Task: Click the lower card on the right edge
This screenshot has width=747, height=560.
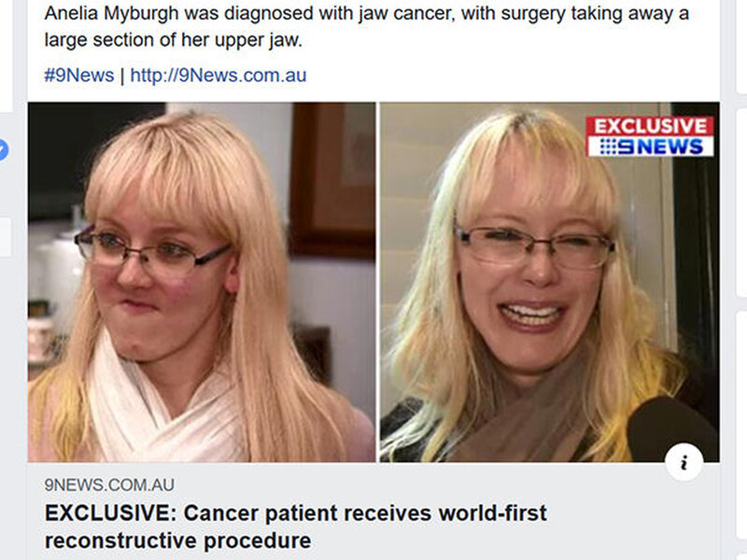Action: [x=741, y=427]
